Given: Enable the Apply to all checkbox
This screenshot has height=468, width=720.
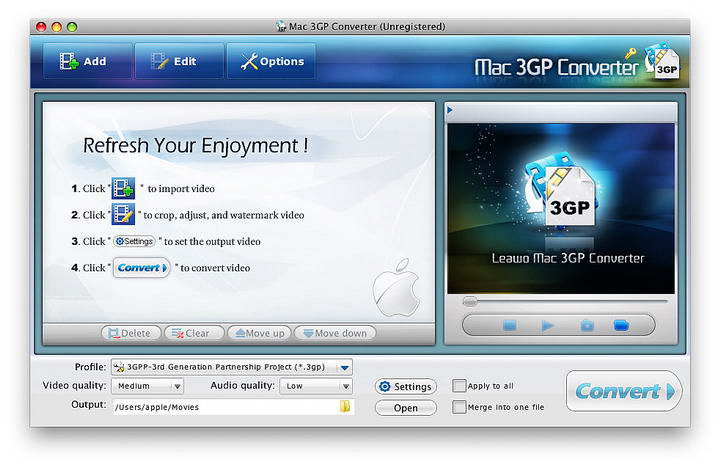Looking at the screenshot, I should (459, 386).
